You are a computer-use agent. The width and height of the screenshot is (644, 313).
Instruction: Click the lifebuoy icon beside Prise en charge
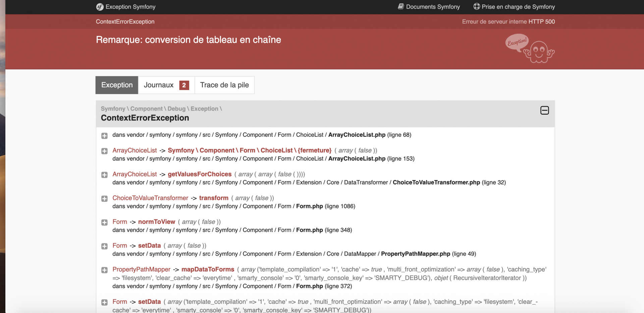(477, 6)
